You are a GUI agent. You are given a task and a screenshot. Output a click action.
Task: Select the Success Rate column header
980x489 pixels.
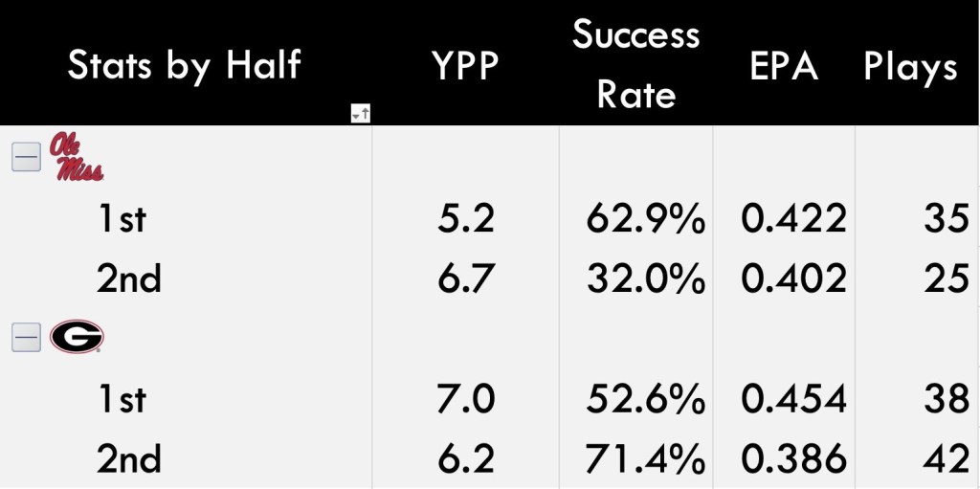pyautogui.click(x=635, y=65)
